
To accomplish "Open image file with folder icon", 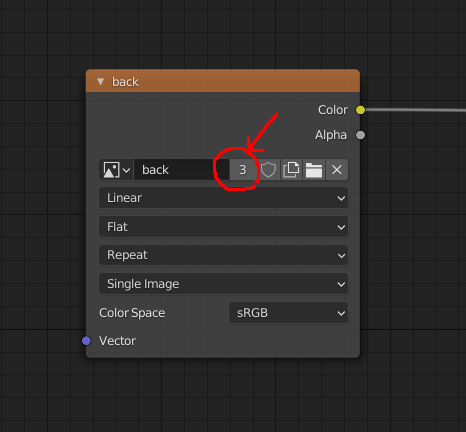I will click(314, 170).
